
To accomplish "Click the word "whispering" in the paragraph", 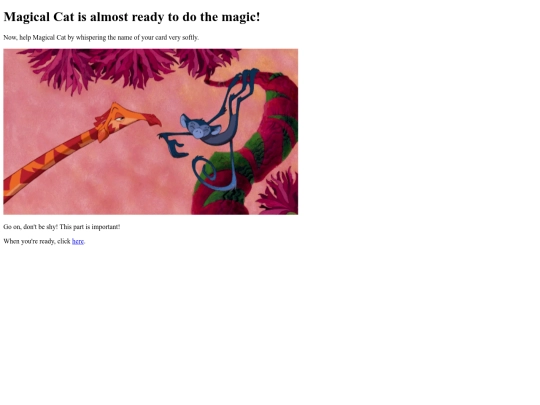I will point(91,38).
